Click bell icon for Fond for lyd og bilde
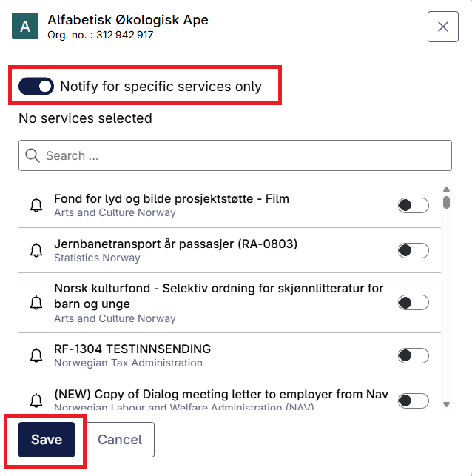Viewport: 472px width, 476px height. [x=36, y=205]
